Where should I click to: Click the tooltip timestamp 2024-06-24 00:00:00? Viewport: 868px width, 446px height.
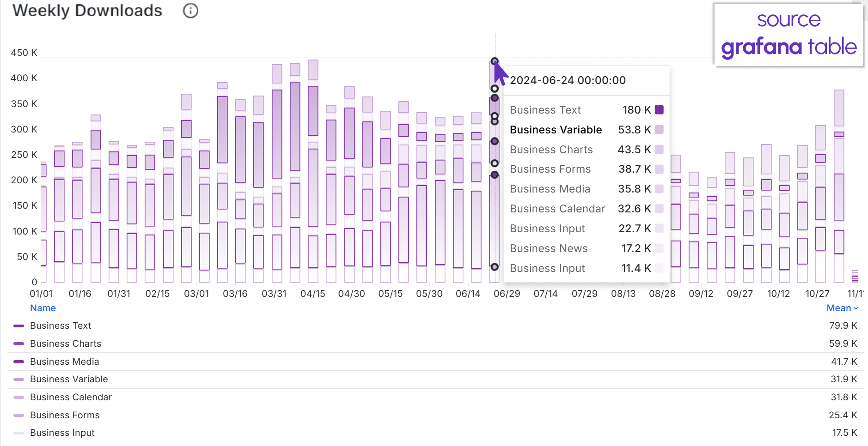[568, 80]
